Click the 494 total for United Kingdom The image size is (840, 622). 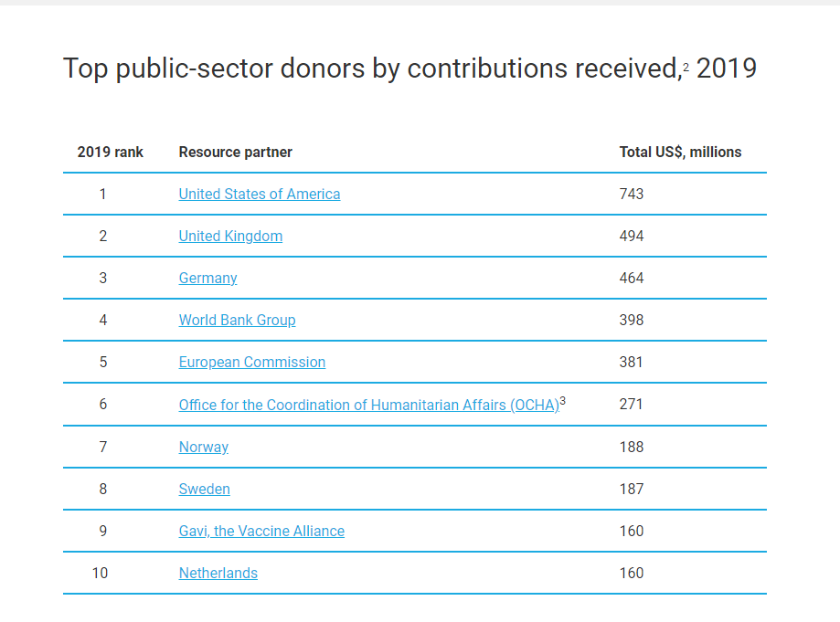point(631,236)
